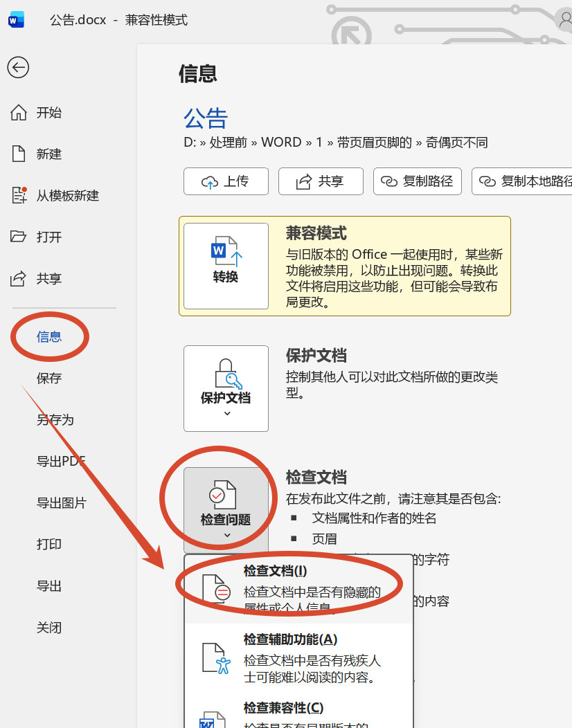Screen dimensions: 572x728
Task: Click the document inspect icon beside 检查文档(I)
Action: click(x=215, y=589)
